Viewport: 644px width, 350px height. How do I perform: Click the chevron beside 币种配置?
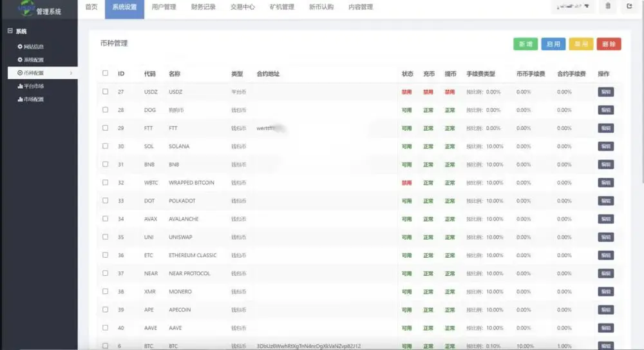point(71,73)
